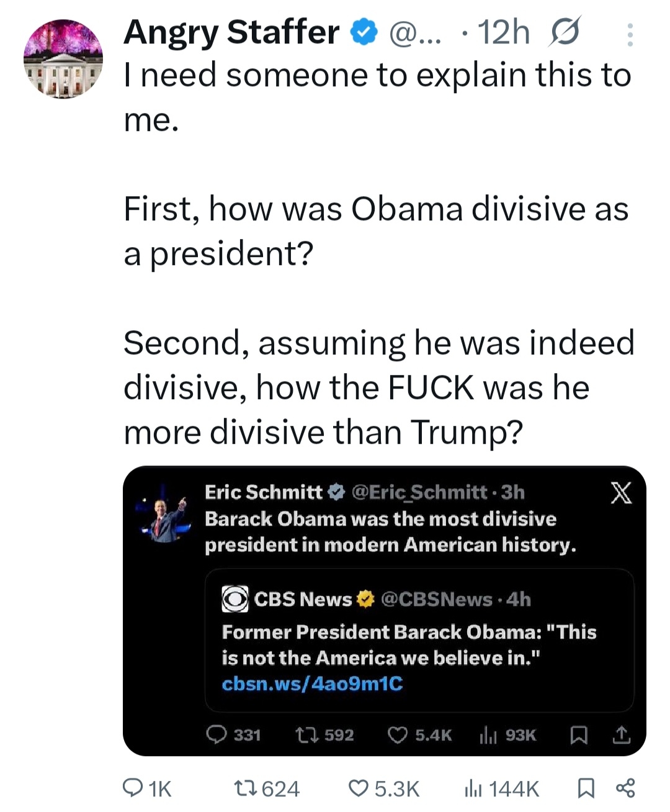Click the CBS News eye logo
The height and width of the screenshot is (812, 670).
(x=235, y=599)
